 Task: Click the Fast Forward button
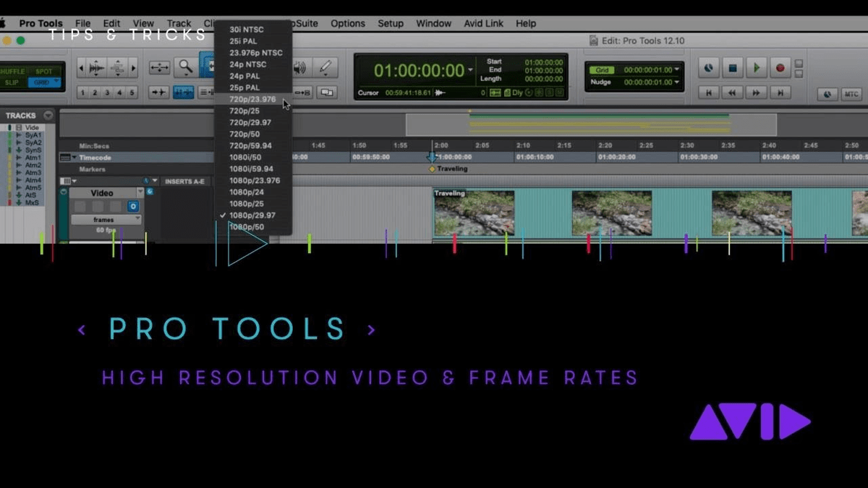756,93
